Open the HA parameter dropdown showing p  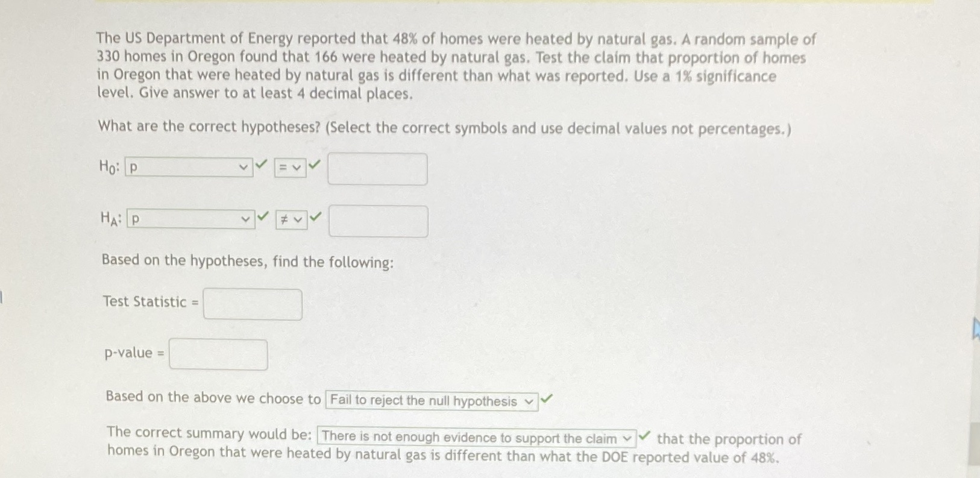(x=190, y=218)
